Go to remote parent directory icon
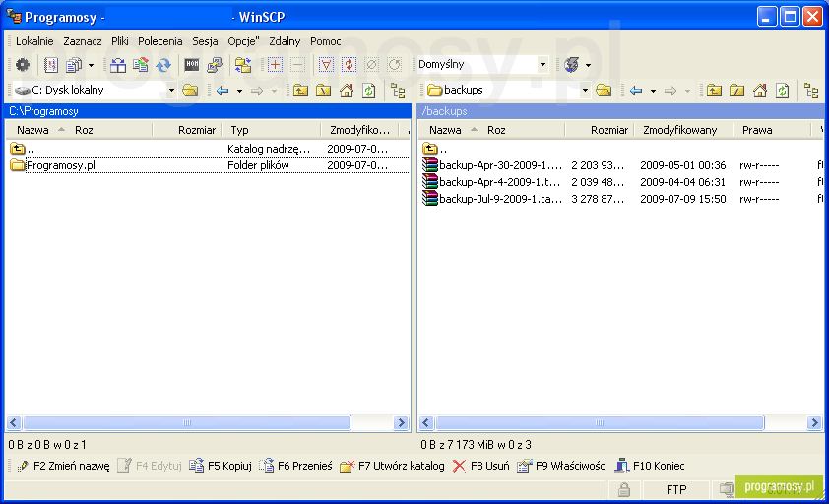829x504 pixels. click(714, 91)
